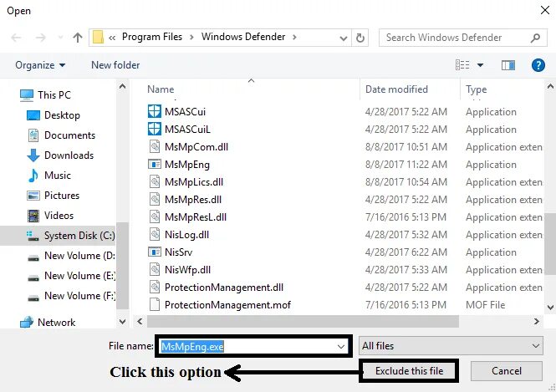
Task: Select the ProtectionManagement.mof file icon
Action: click(x=154, y=304)
